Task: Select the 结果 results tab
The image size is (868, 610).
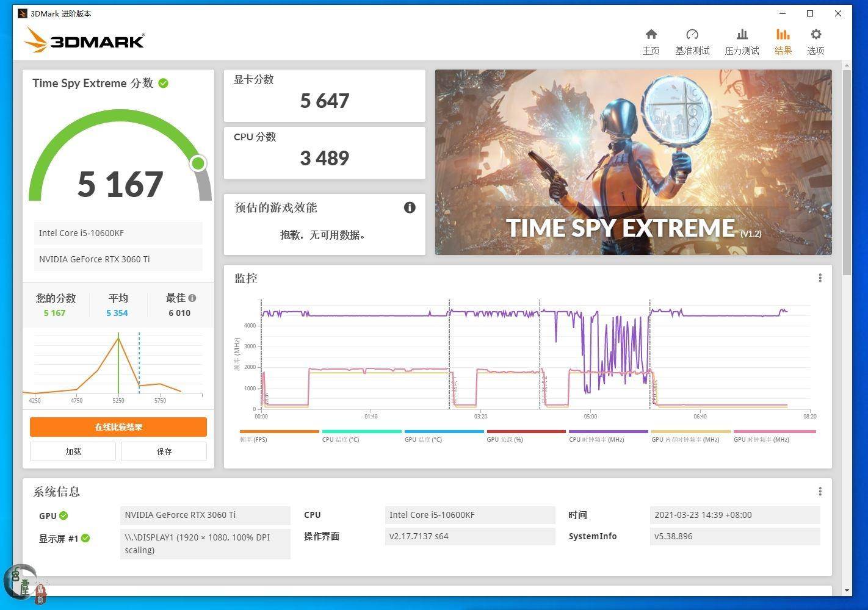Action: point(783,42)
